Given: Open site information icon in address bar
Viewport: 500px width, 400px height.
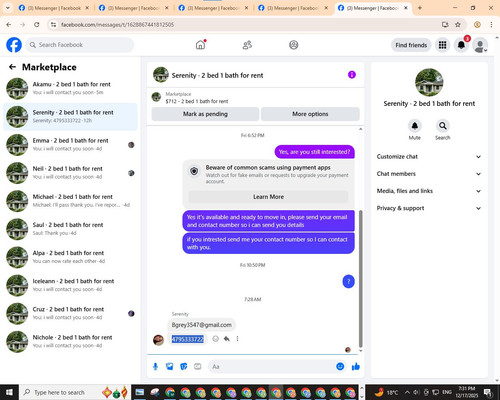Looking at the screenshot, I should pyautogui.click(x=53, y=25).
